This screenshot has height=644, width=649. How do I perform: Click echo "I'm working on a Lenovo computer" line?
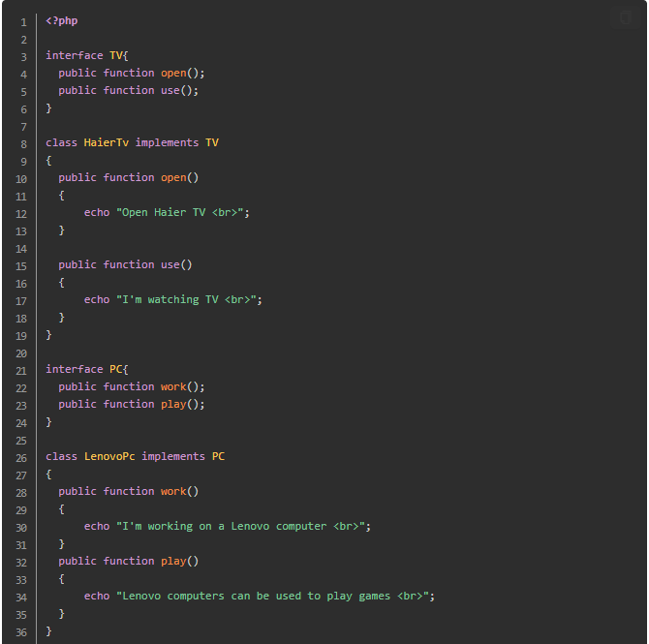(x=228, y=526)
